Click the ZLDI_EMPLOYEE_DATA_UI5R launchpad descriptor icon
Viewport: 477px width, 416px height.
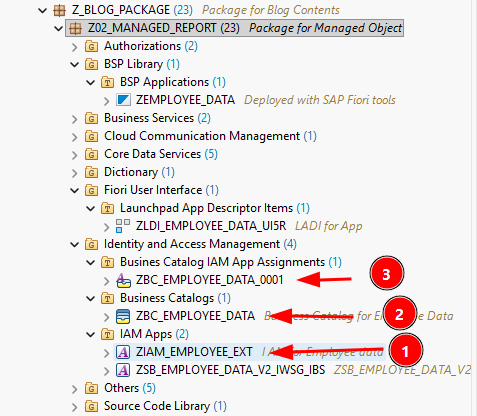[123, 226]
